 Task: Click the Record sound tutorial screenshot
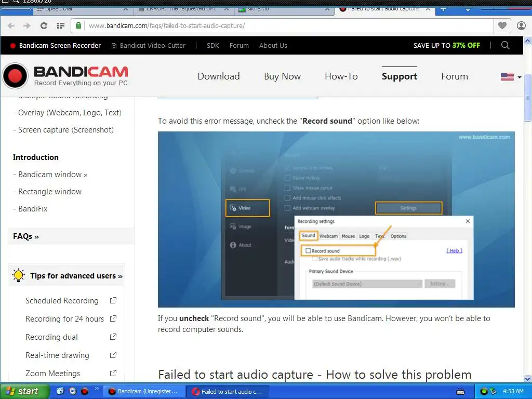(x=336, y=219)
